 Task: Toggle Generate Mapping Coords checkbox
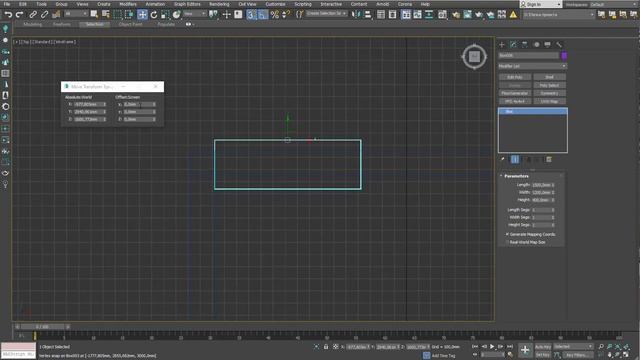pos(507,234)
